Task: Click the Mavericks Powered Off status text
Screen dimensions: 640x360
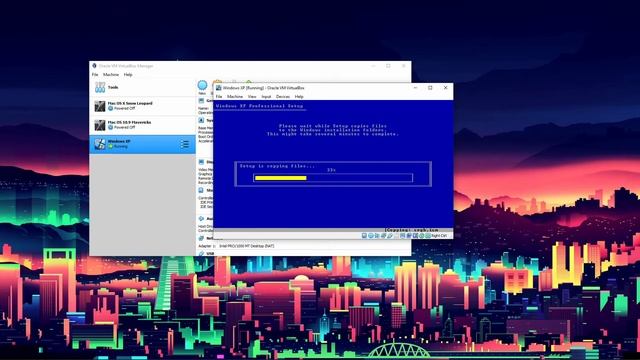Action: [125, 127]
